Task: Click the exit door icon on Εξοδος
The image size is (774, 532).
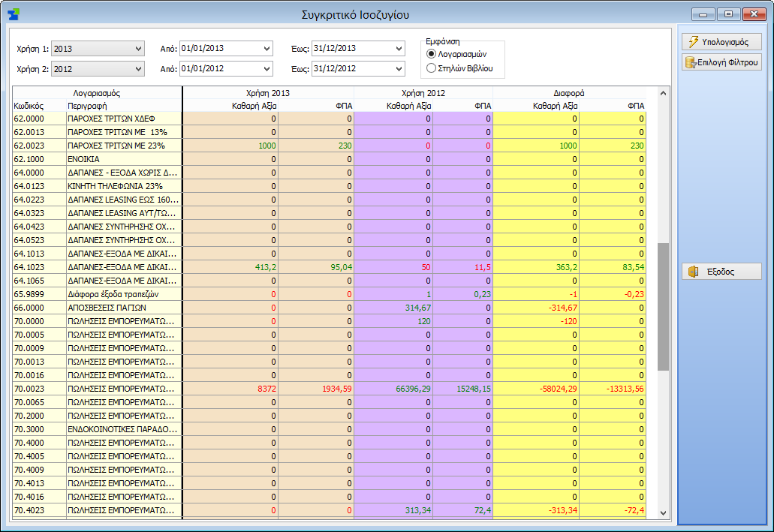Action: pos(694,272)
